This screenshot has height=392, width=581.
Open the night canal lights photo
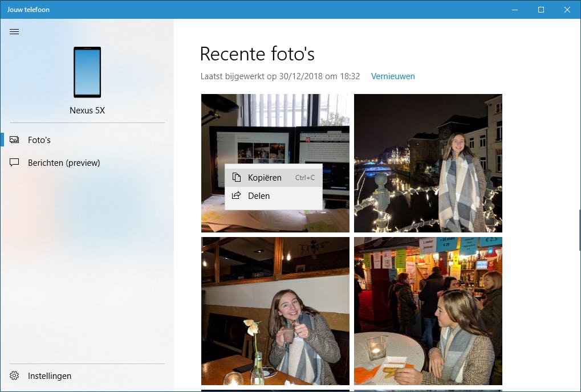coord(428,163)
